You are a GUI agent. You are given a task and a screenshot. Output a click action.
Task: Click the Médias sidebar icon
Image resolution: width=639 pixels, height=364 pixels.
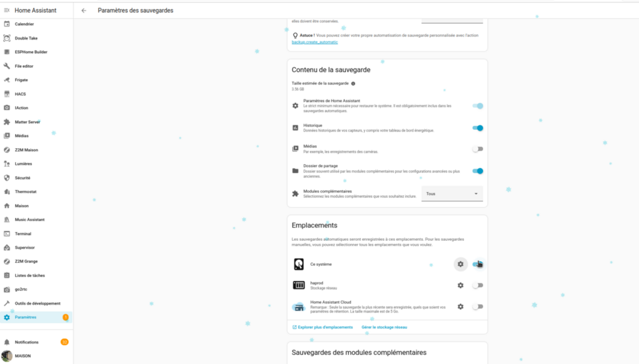[x=7, y=135]
